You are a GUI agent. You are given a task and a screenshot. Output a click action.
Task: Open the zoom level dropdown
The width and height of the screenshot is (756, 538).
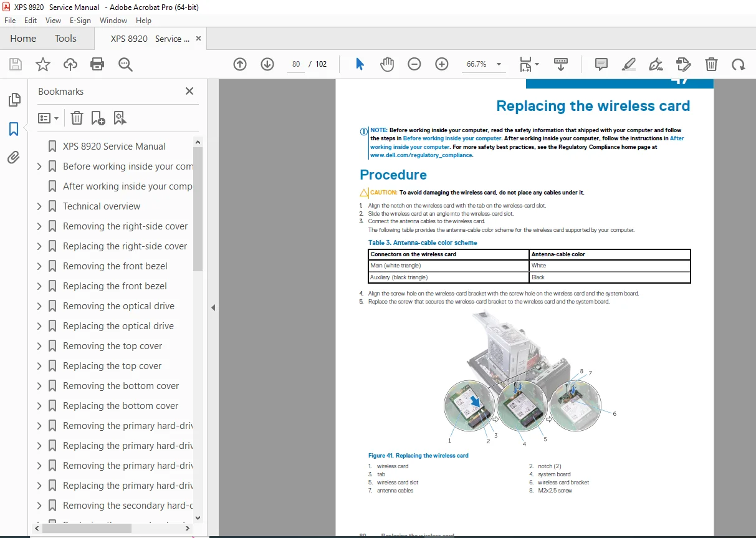point(499,64)
